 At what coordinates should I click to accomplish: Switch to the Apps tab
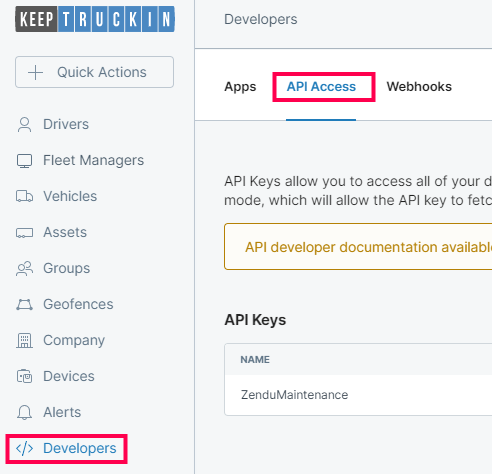click(240, 87)
